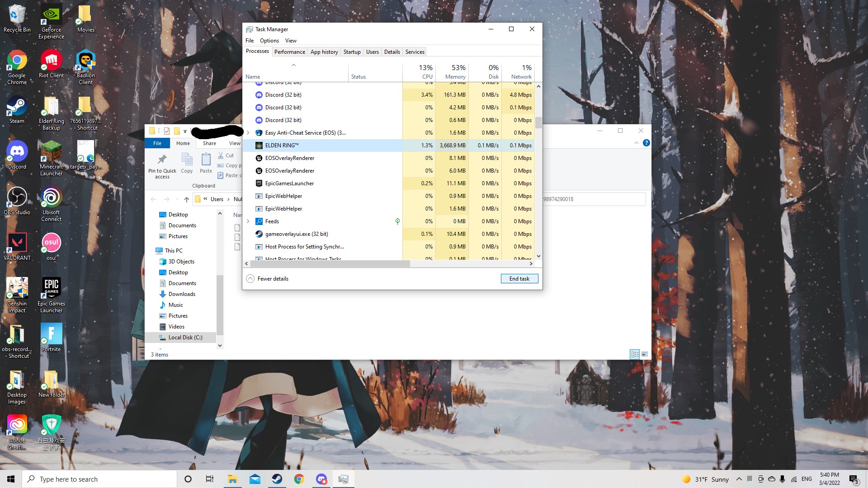Click the End task button
This screenshot has width=868, height=488.
pos(519,279)
